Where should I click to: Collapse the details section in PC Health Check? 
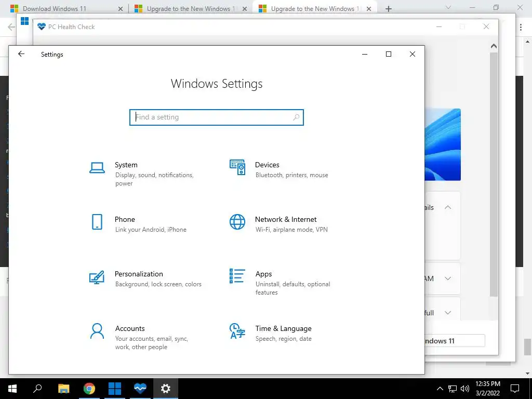(x=448, y=207)
